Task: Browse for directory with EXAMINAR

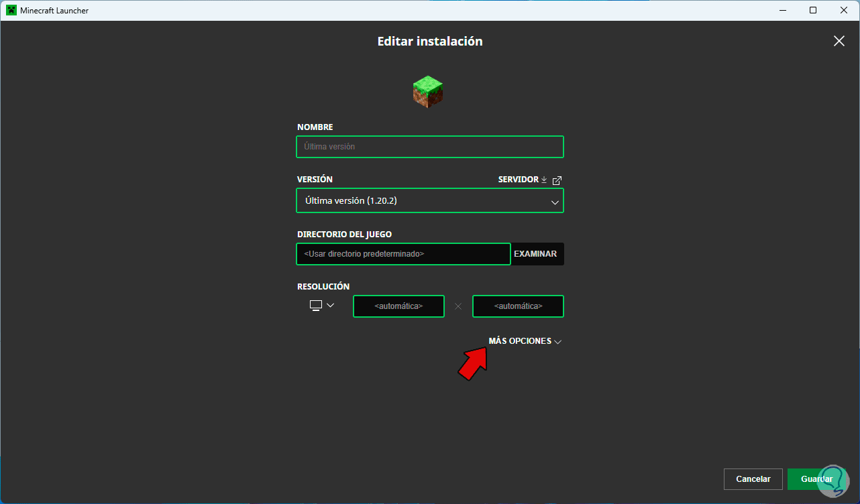Action: (x=535, y=254)
